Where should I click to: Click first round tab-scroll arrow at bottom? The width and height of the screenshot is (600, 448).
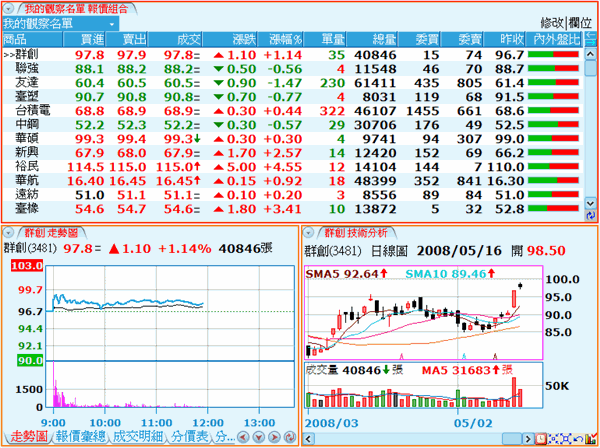pyautogui.click(x=244, y=438)
